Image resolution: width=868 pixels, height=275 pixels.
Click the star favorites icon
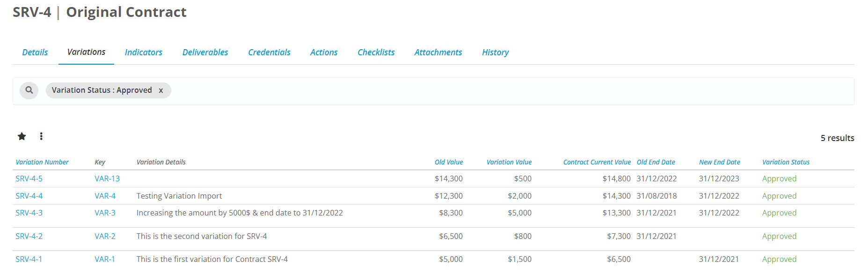pyautogui.click(x=22, y=136)
